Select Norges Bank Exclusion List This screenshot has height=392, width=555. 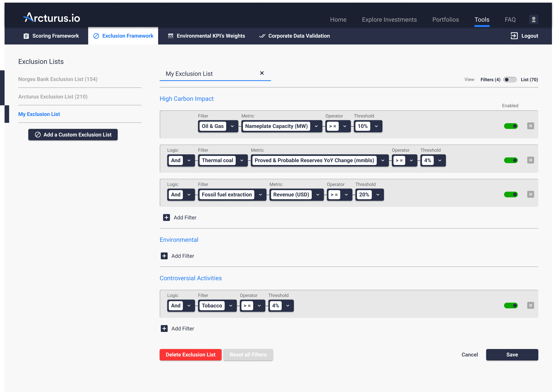tap(58, 79)
